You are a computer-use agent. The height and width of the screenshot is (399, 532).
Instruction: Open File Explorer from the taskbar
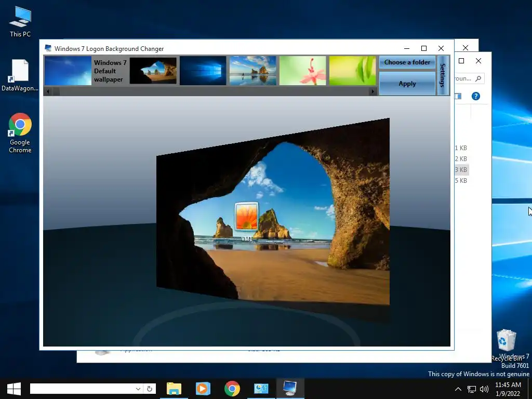click(174, 389)
